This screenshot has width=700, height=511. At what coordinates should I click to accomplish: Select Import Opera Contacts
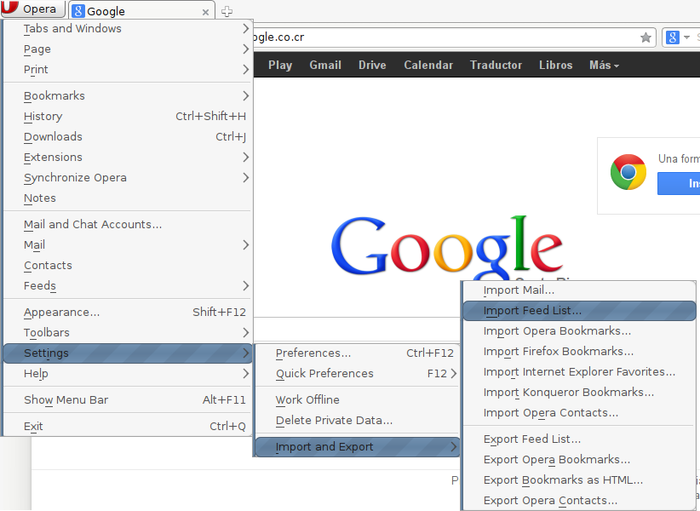(579, 413)
